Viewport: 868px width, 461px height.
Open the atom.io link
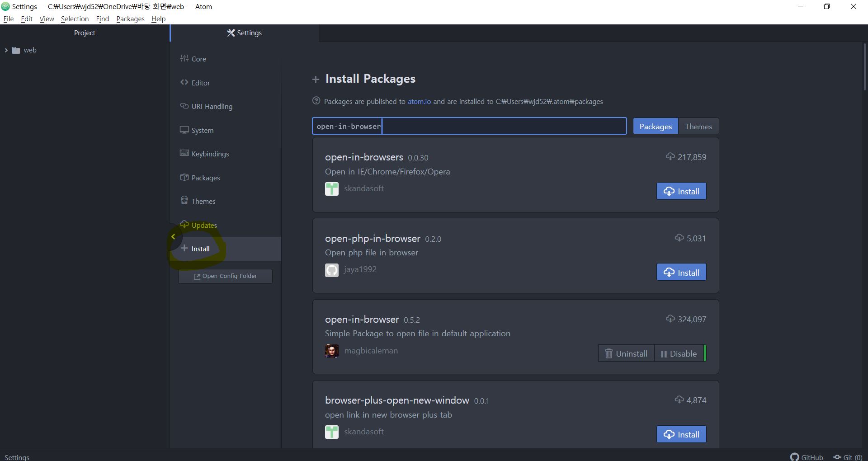(x=419, y=101)
